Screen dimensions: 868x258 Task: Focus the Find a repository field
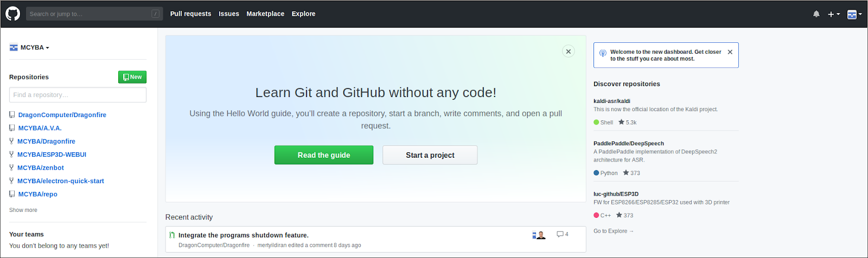pyautogui.click(x=78, y=95)
